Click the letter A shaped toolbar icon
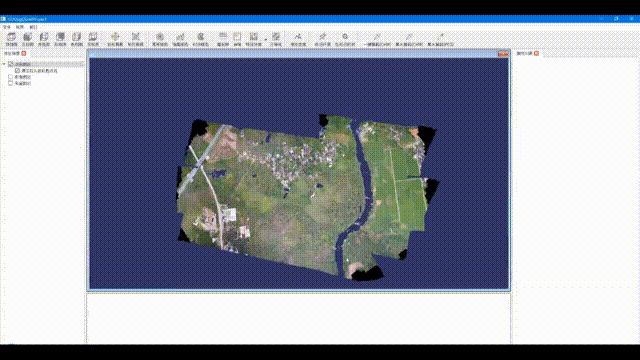The image size is (640, 360). pos(298,37)
